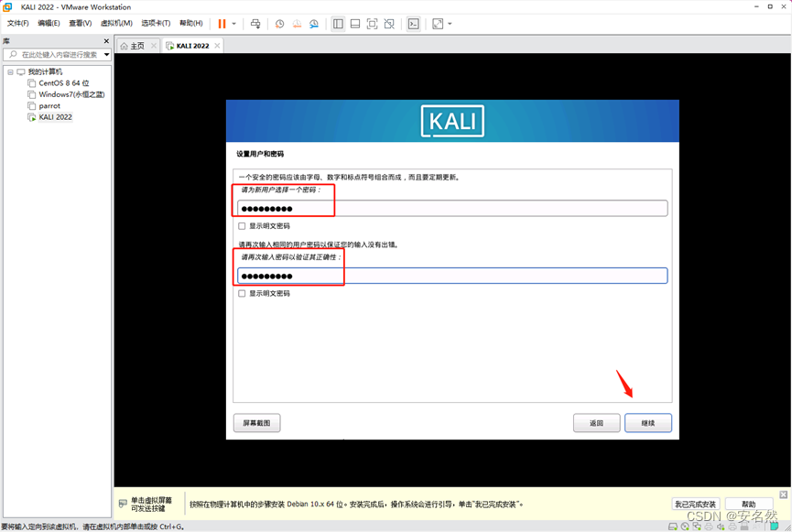Click the library search input field
Screen dimensions: 792x532
53,55
